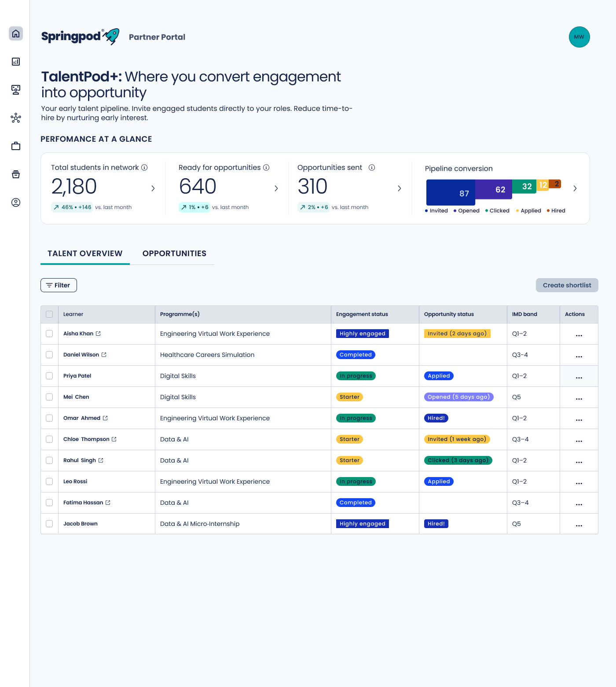Click the Clicked 32 pipeline bar
616x687 pixels.
[x=524, y=186]
